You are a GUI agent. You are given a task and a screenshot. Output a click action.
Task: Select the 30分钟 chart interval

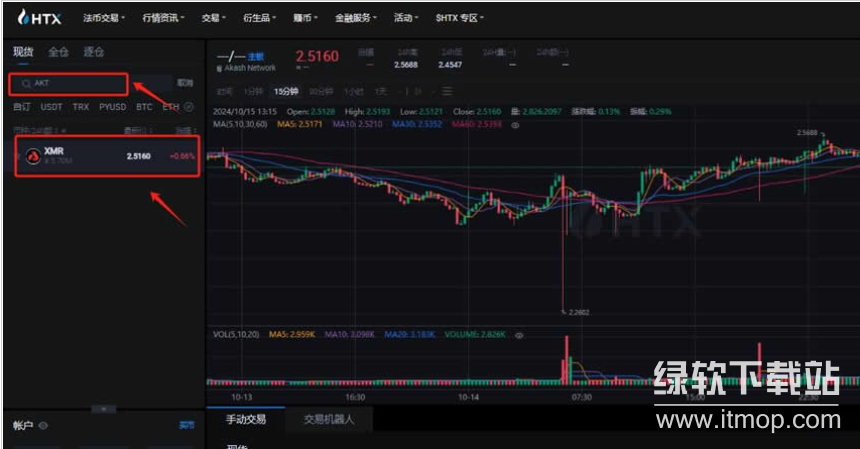tap(321, 92)
